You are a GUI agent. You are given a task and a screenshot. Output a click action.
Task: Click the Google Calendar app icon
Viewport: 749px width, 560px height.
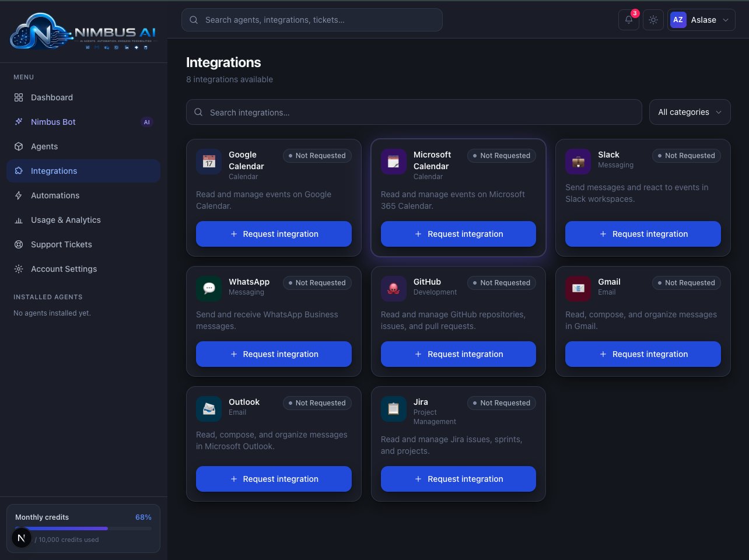tap(209, 162)
